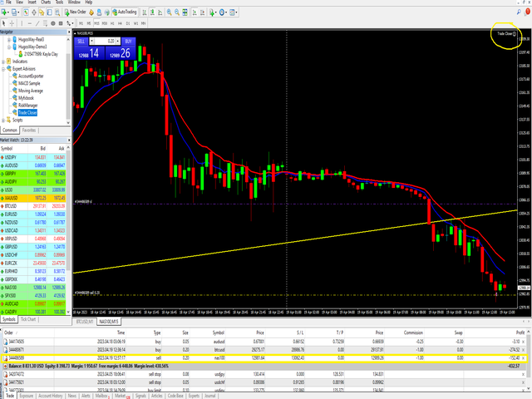This screenshot has height=399, width=532.
Task: Click the one-click SELL button
Action: point(81,42)
